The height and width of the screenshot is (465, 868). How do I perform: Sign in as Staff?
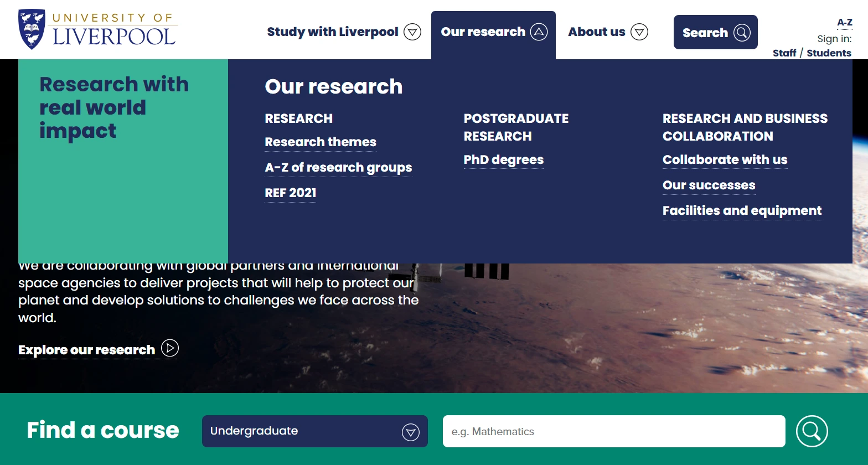click(784, 53)
